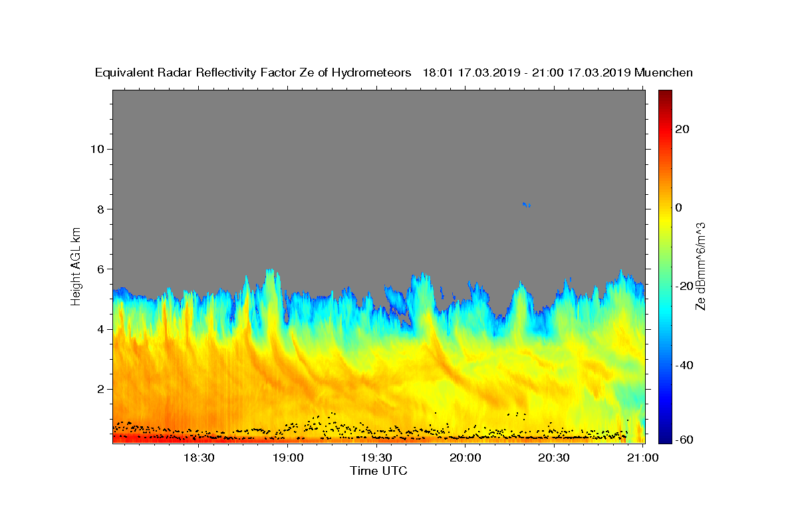
Task: Click the yellow section of the colorbar
Action: 665,219
